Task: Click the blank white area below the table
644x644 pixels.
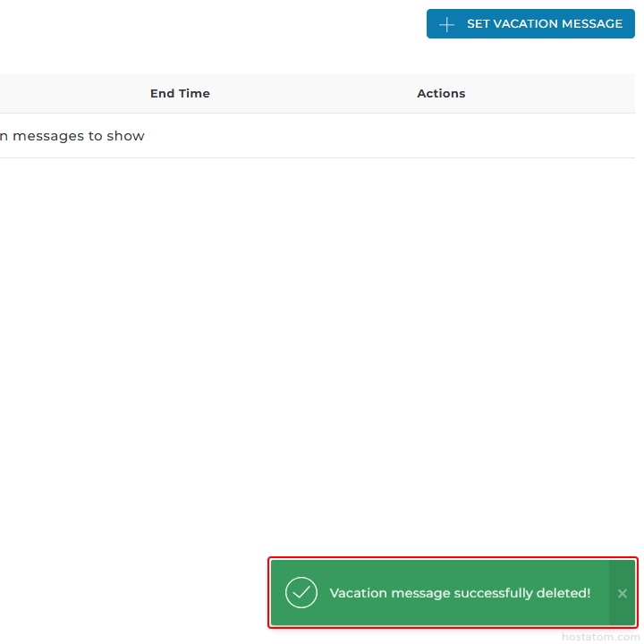Action: pos(313,358)
